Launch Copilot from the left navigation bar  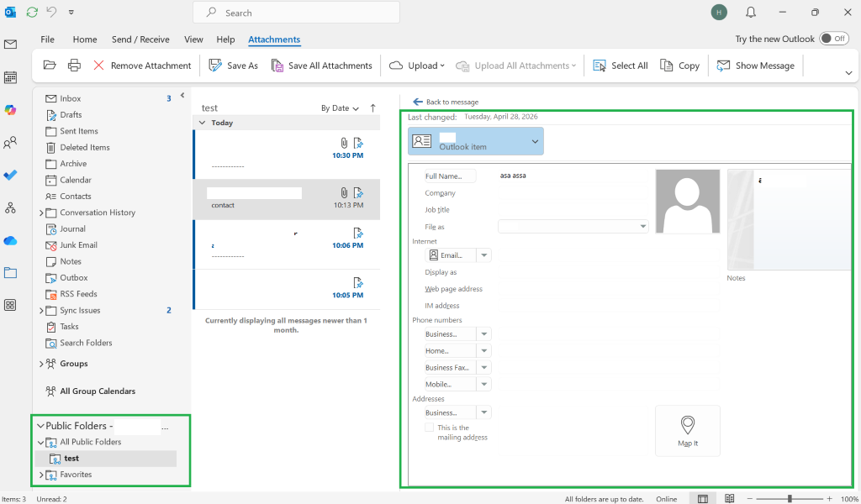10,110
